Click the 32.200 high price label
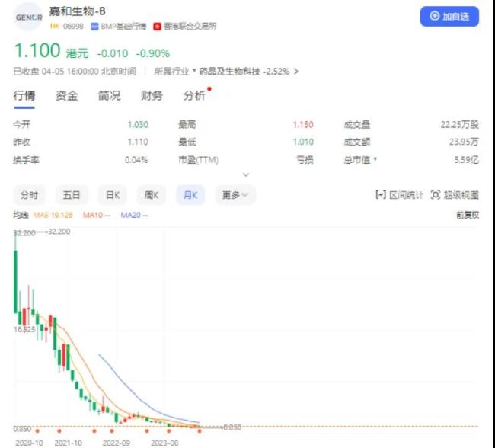495x448 pixels. pos(59,232)
